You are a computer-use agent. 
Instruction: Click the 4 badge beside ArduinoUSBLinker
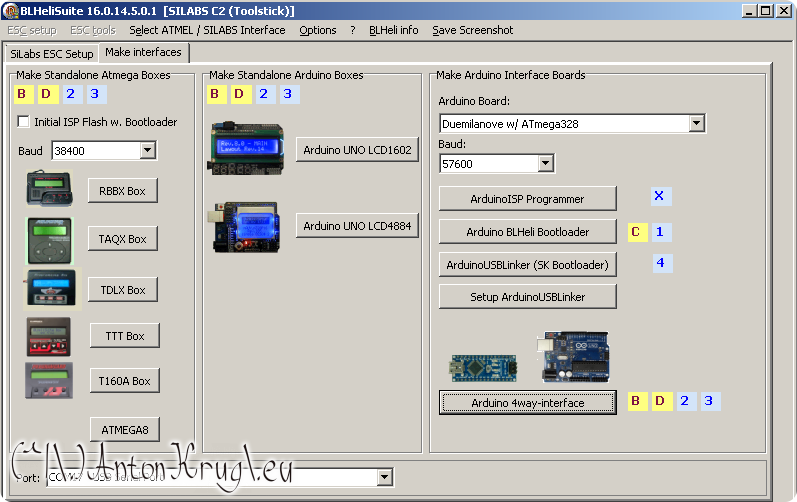pyautogui.click(x=661, y=263)
